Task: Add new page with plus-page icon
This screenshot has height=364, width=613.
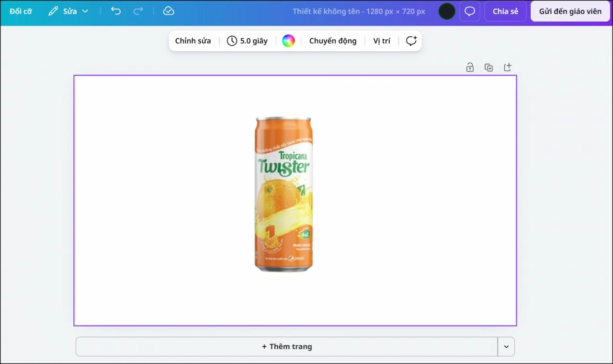Action: 508,68
